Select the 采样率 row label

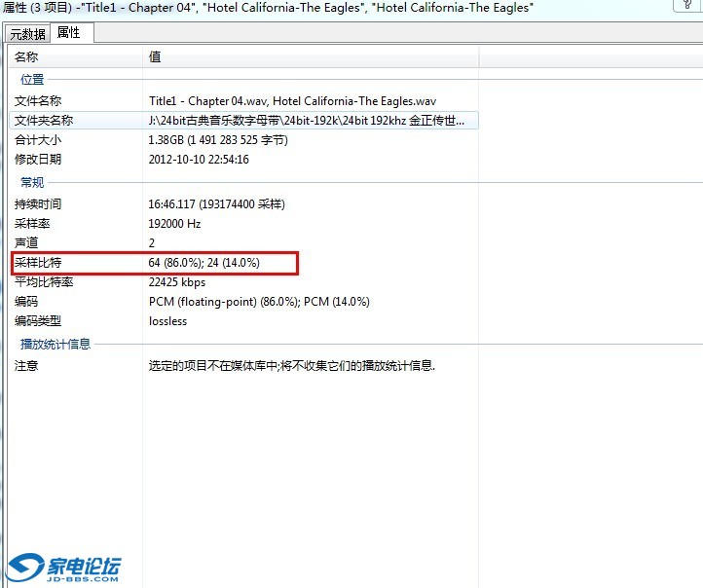click(x=32, y=223)
